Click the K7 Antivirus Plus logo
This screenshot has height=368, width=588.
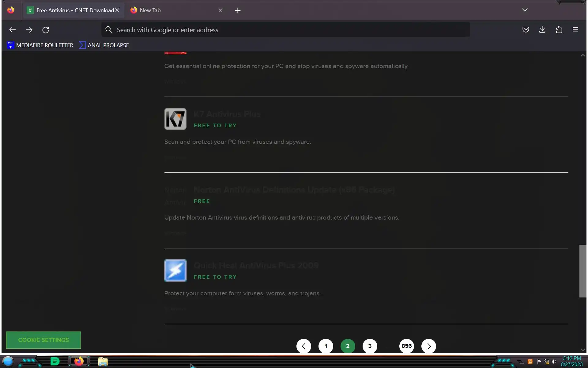175,119
